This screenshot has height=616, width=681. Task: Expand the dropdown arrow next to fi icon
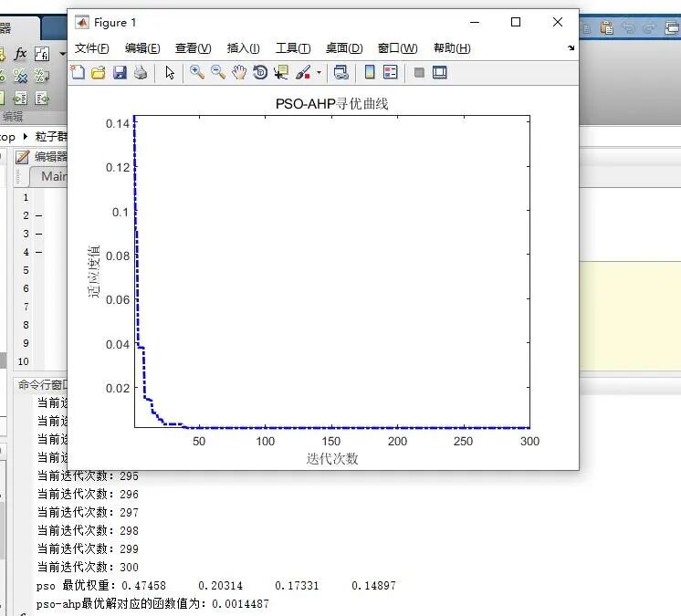[63, 54]
